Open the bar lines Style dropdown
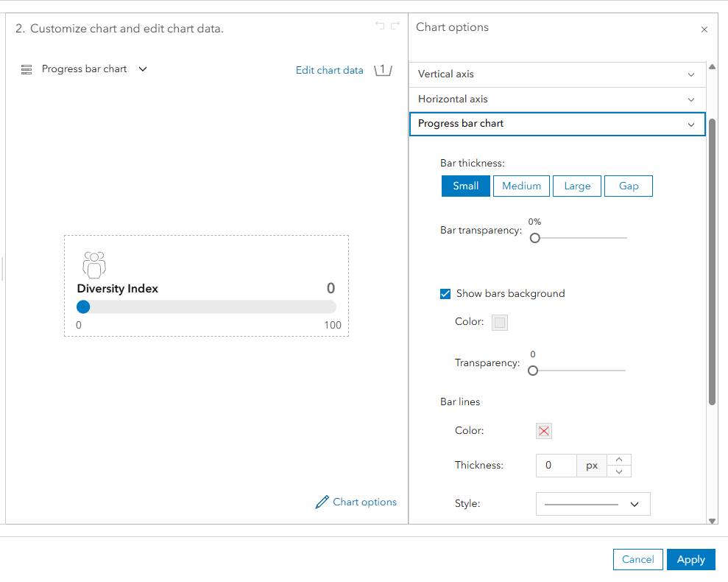This screenshot has width=728, height=582. tap(593, 504)
